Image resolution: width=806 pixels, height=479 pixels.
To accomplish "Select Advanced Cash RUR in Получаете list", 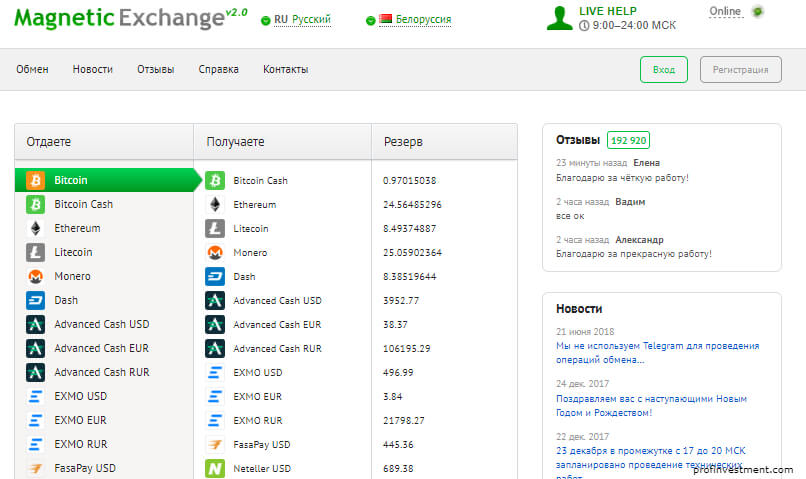I will (x=277, y=348).
